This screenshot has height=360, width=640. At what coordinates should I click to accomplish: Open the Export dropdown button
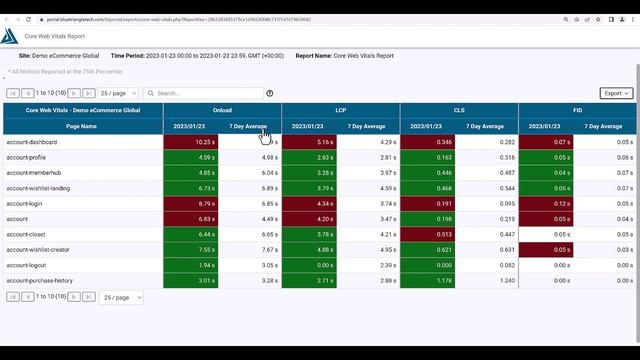[x=616, y=93]
